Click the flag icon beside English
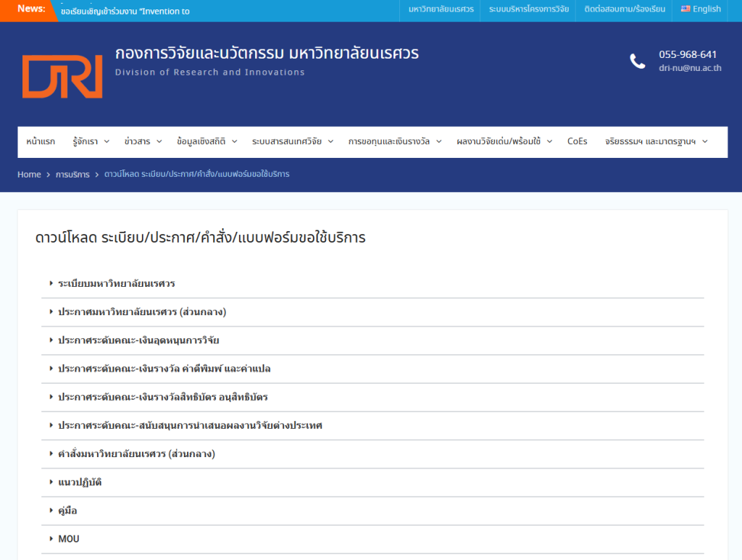Image resolution: width=742 pixels, height=560 pixels. 685,9
